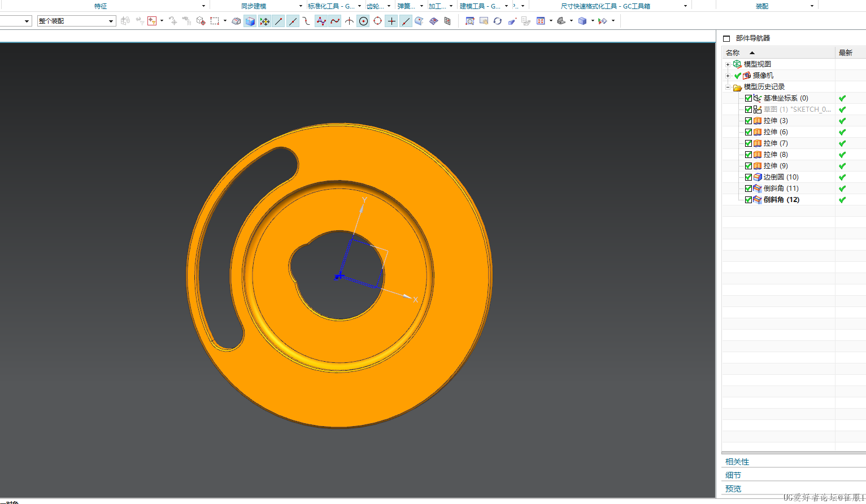This screenshot has width=866, height=504.
Task: Uncheck the 拉伸 (8) feature checkbox
Action: 748,155
